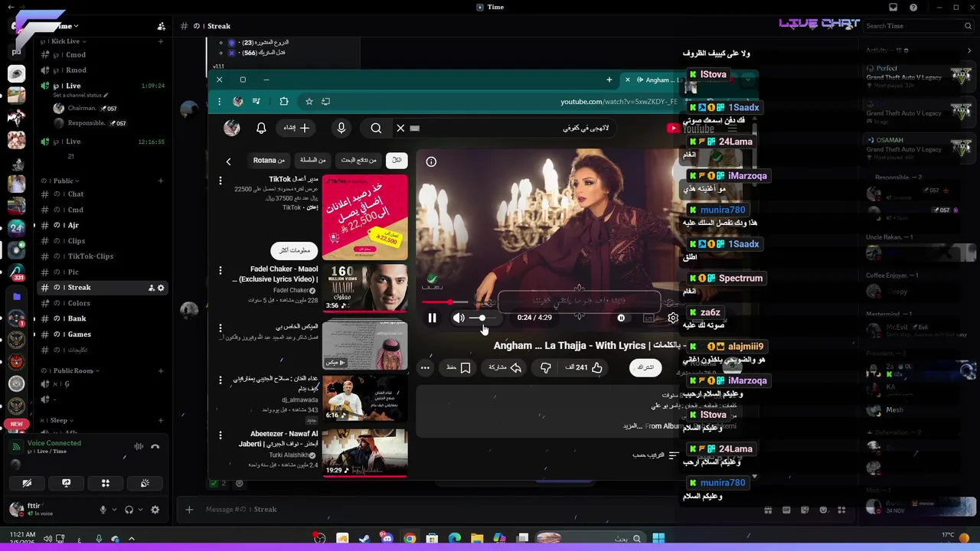The width and height of the screenshot is (980, 551).
Task: Select the 'من السلسلة' filter chip
Action: (312, 160)
